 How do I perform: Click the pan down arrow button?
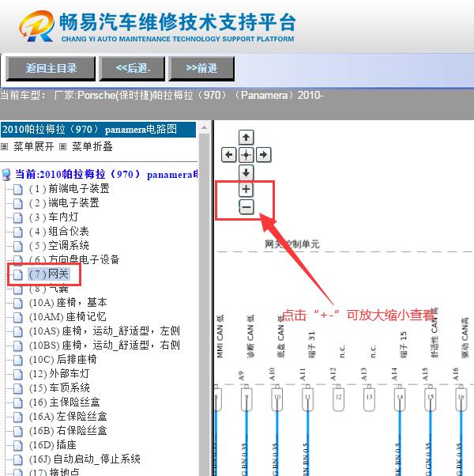[x=246, y=172]
